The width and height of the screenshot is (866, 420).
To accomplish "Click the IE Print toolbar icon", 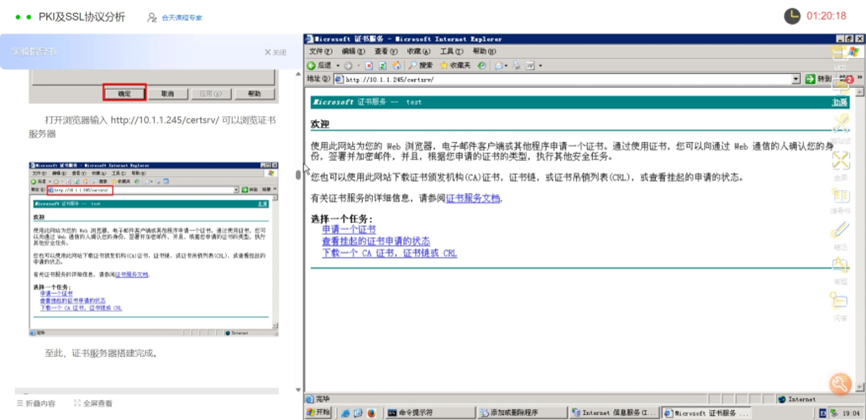I will coord(516,65).
